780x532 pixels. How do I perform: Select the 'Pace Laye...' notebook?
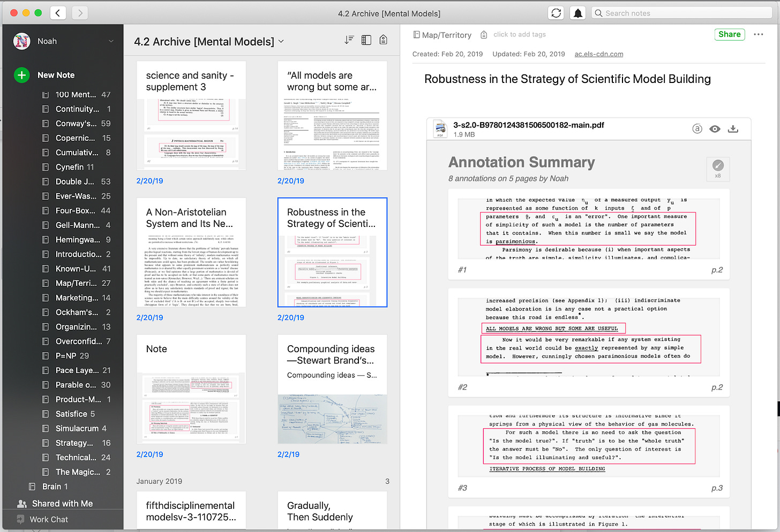77,370
